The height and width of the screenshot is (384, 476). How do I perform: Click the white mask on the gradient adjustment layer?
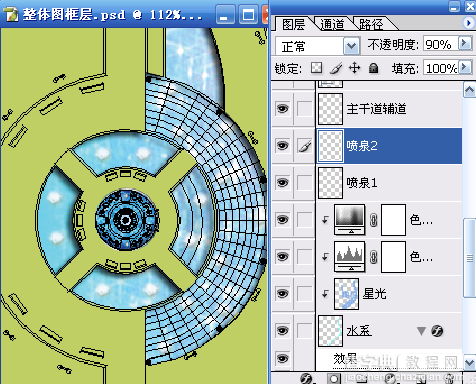[x=393, y=220]
